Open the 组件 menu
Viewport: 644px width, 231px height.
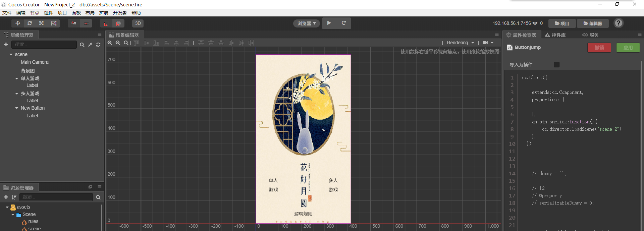point(49,13)
